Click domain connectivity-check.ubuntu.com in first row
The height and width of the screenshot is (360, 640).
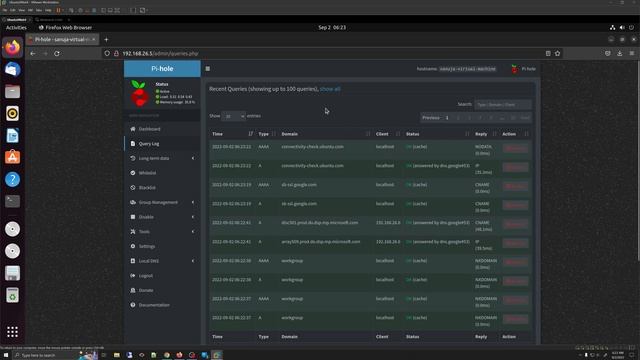click(x=312, y=147)
